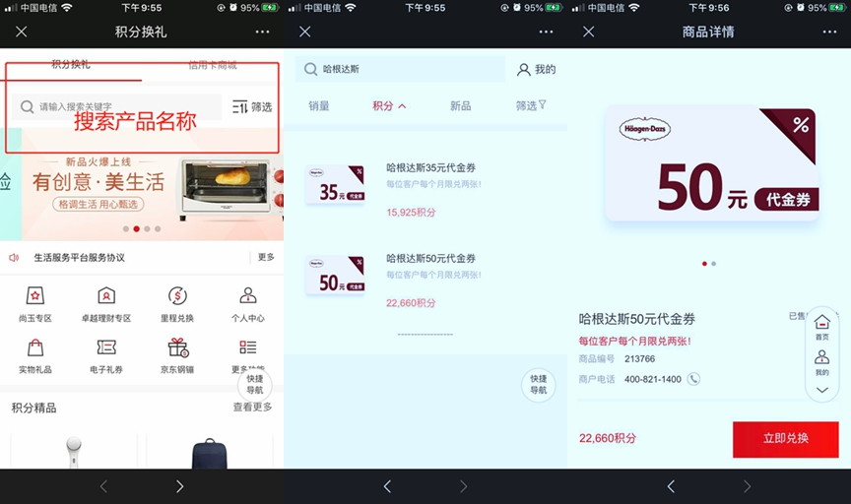Select second banner carousel dot on 积分换礼
The width and height of the screenshot is (851, 504).
136,229
